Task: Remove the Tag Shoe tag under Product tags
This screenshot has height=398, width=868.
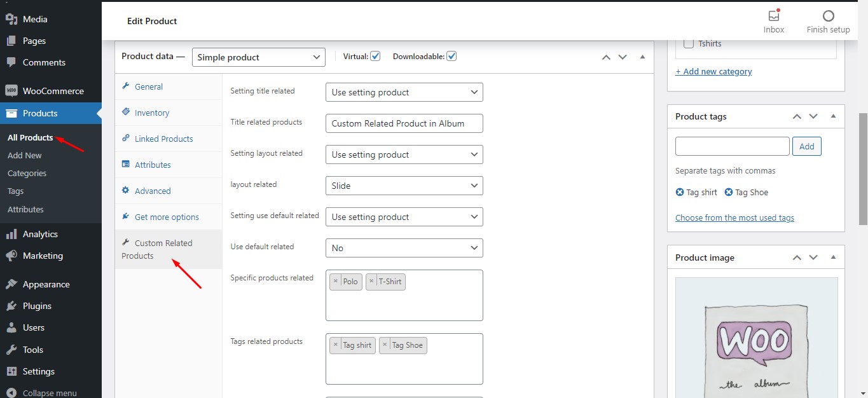Action: (729, 193)
